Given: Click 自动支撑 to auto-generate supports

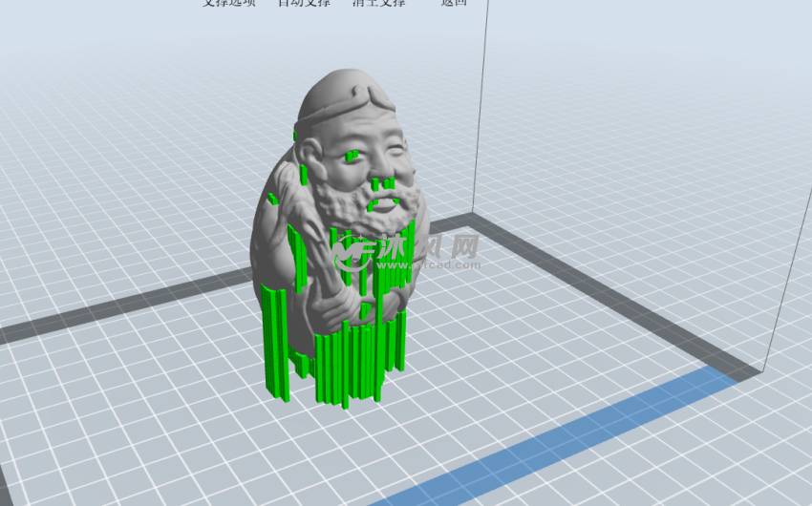Looking at the screenshot, I should click(304, 3).
